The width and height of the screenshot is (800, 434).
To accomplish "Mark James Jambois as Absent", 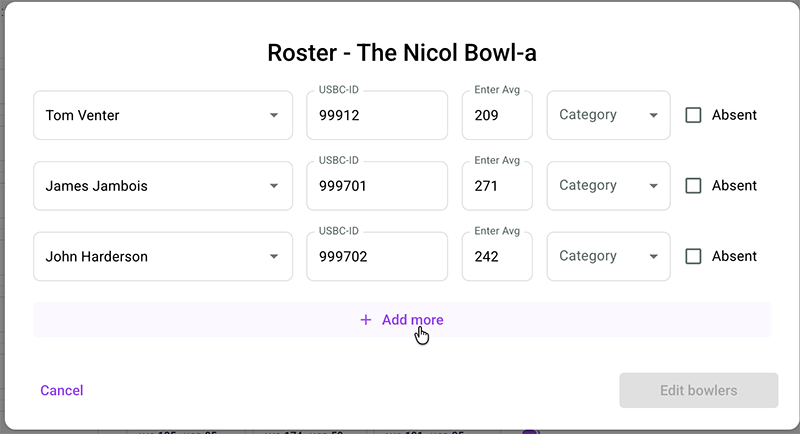I will 693,186.
